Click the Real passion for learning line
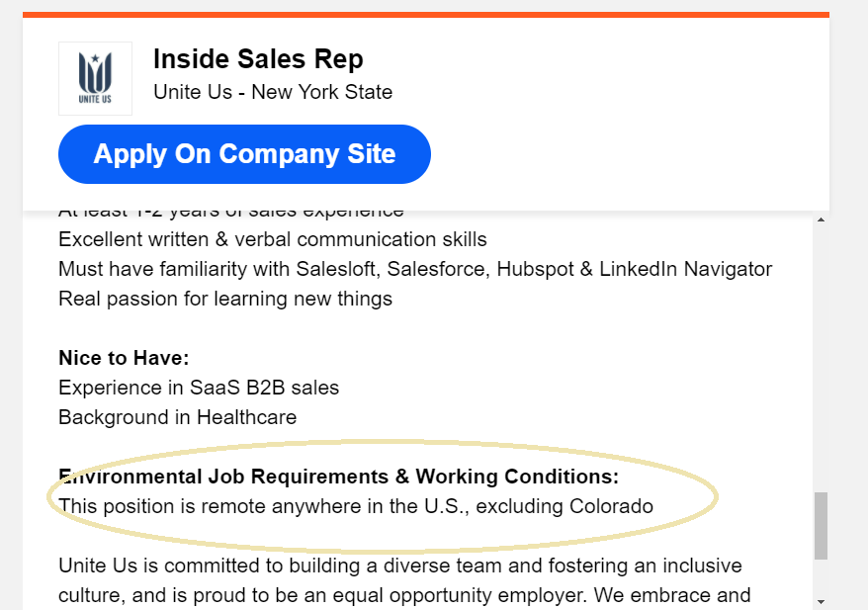Viewport: 868px width, 610px height. point(225,299)
